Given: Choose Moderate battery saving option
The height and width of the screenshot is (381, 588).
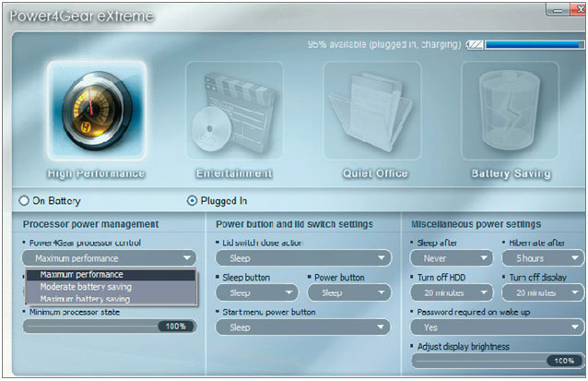Looking at the screenshot, I should (x=111, y=287).
